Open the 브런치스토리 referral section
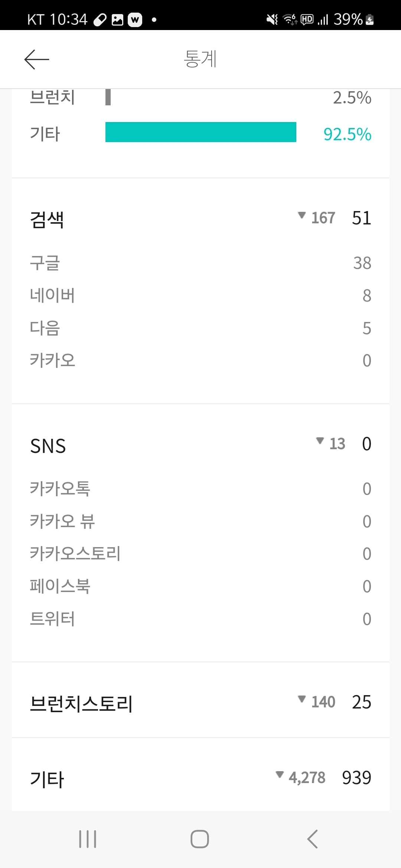401x868 pixels. point(200,703)
